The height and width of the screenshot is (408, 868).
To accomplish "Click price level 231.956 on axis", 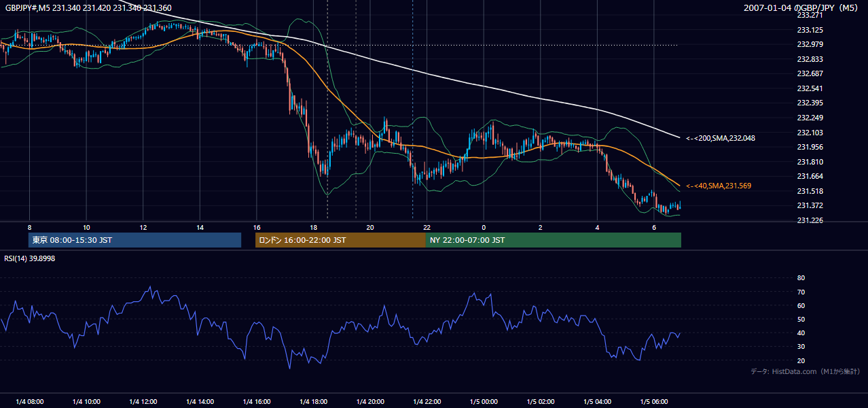I will click(810, 147).
